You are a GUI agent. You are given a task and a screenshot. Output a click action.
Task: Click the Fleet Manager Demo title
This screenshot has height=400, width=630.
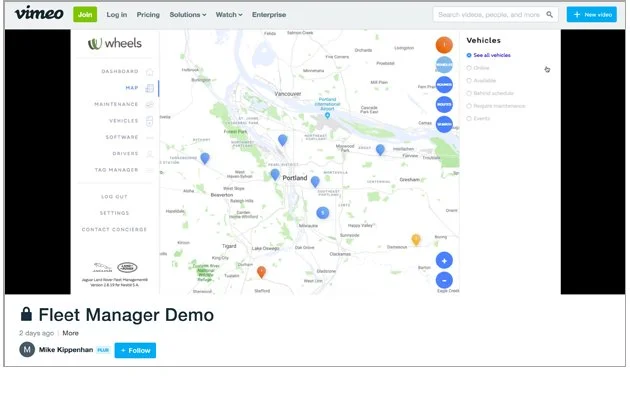pos(126,314)
